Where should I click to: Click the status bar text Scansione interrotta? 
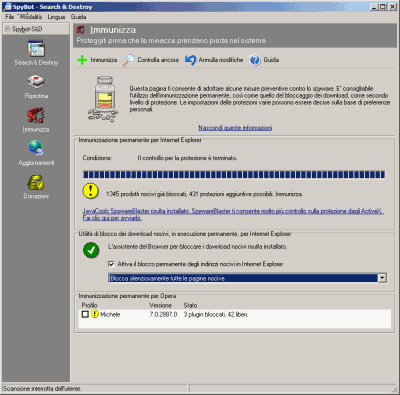pyautogui.click(x=42, y=389)
